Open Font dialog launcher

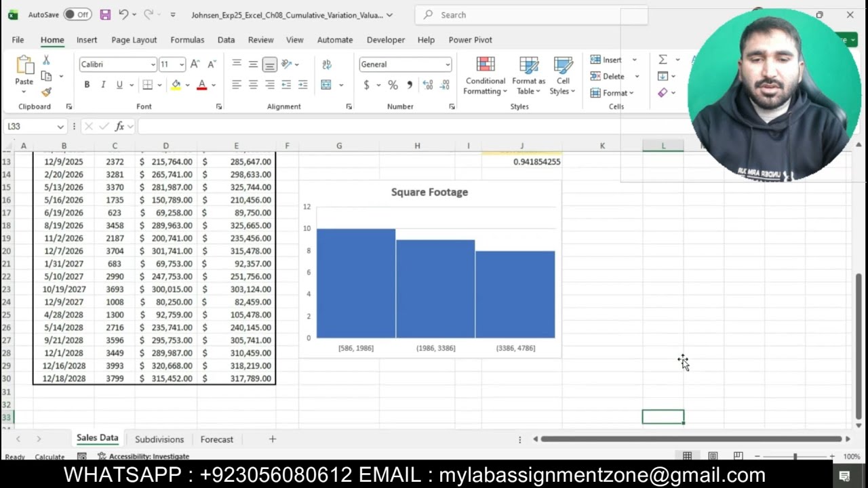pos(219,106)
